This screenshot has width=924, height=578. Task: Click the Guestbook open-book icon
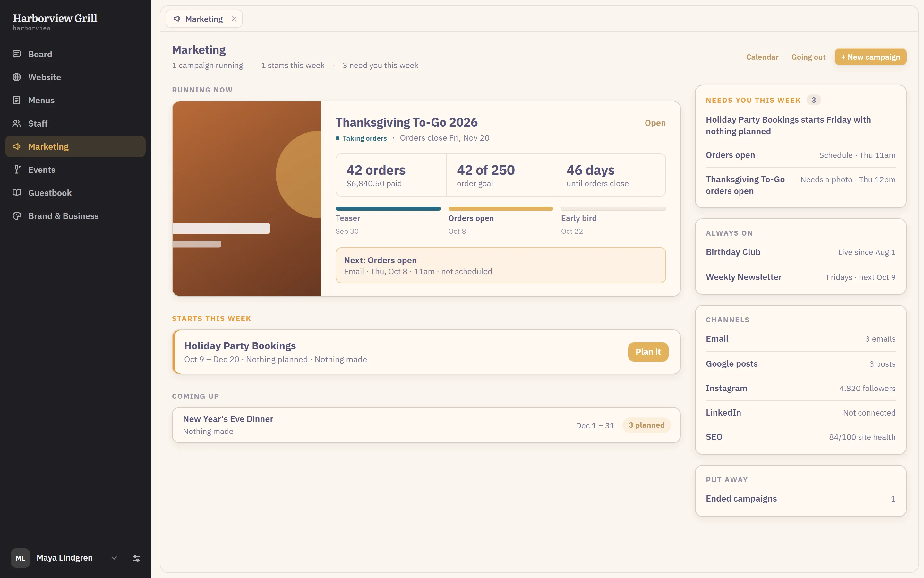point(16,193)
